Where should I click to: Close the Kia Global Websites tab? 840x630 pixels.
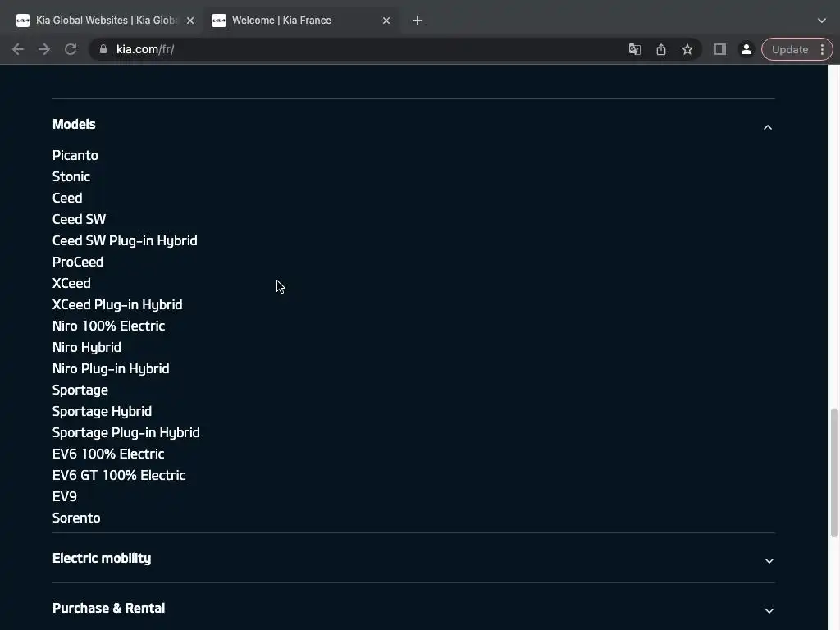tap(190, 21)
